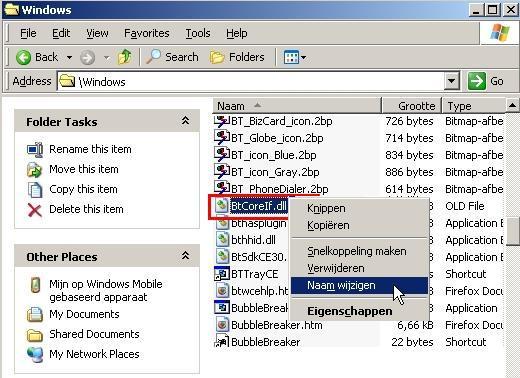Screen dimensions: 520x378
Task: Select the BT_Globe_icon.2bp file icon
Action: tap(222, 138)
